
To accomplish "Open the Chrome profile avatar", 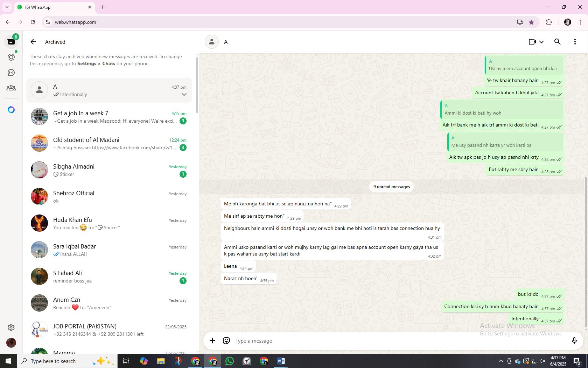I will coord(568,22).
